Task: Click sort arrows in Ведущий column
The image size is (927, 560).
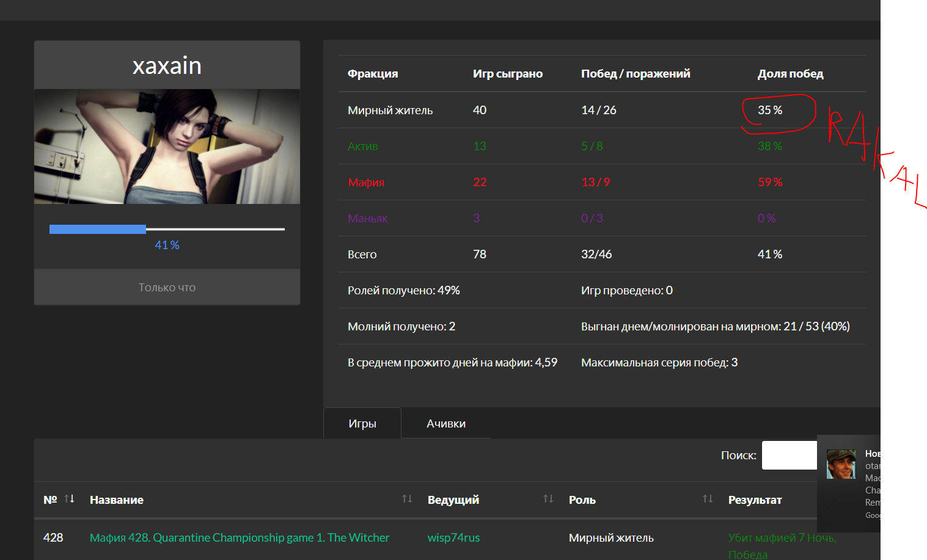Action: 548,499
